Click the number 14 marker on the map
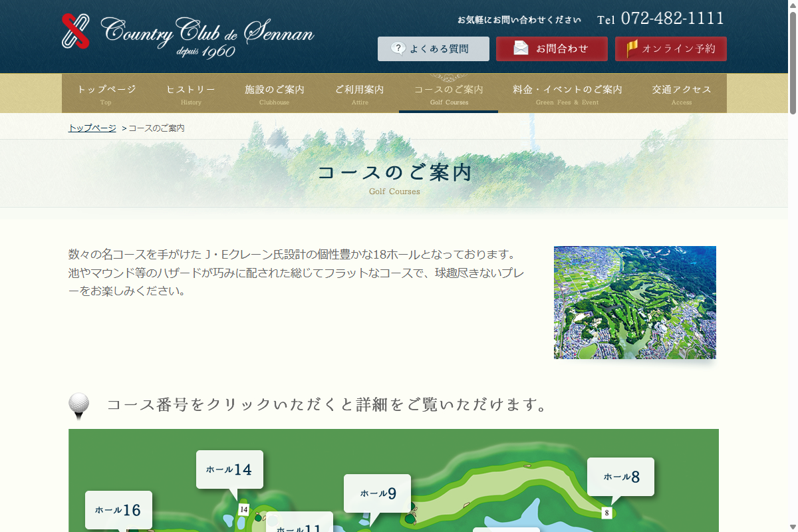Viewport: 798px width, 532px height. point(243,510)
